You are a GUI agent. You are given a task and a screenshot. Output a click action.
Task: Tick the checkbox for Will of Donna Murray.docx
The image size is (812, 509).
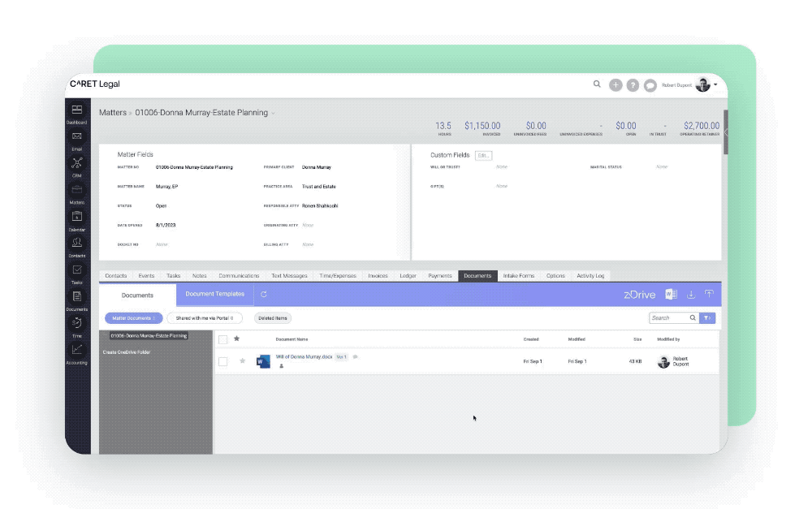coord(223,361)
